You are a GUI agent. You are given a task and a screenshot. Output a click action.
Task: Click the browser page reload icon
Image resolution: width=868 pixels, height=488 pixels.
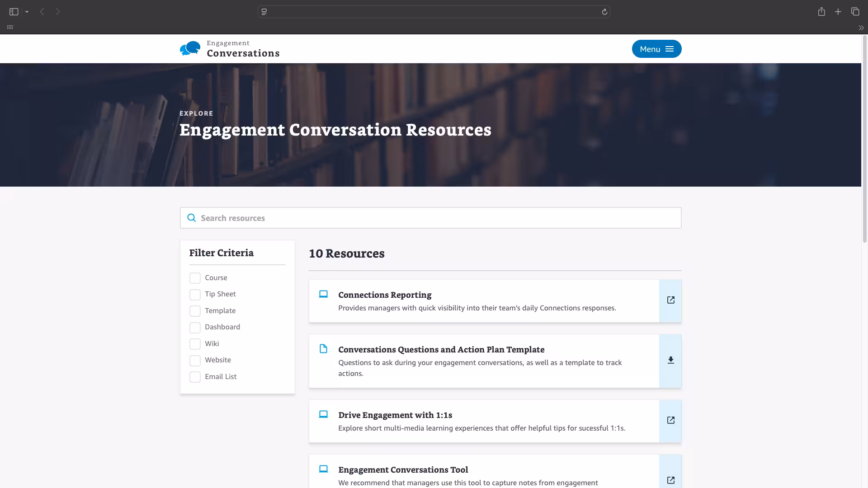pos(604,12)
